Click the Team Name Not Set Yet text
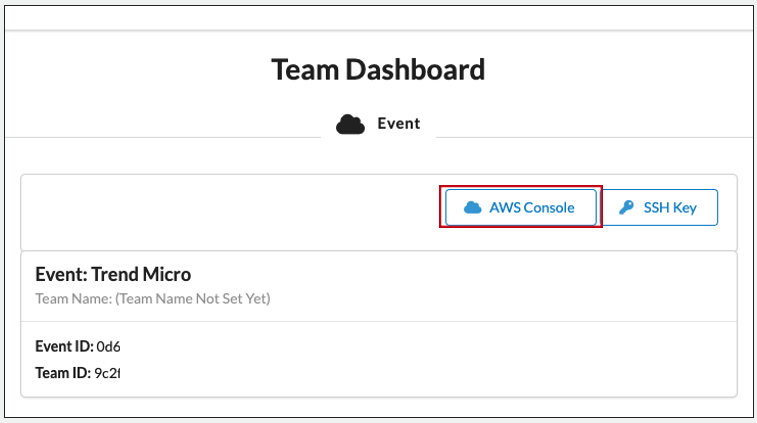757x423 pixels. tap(193, 299)
